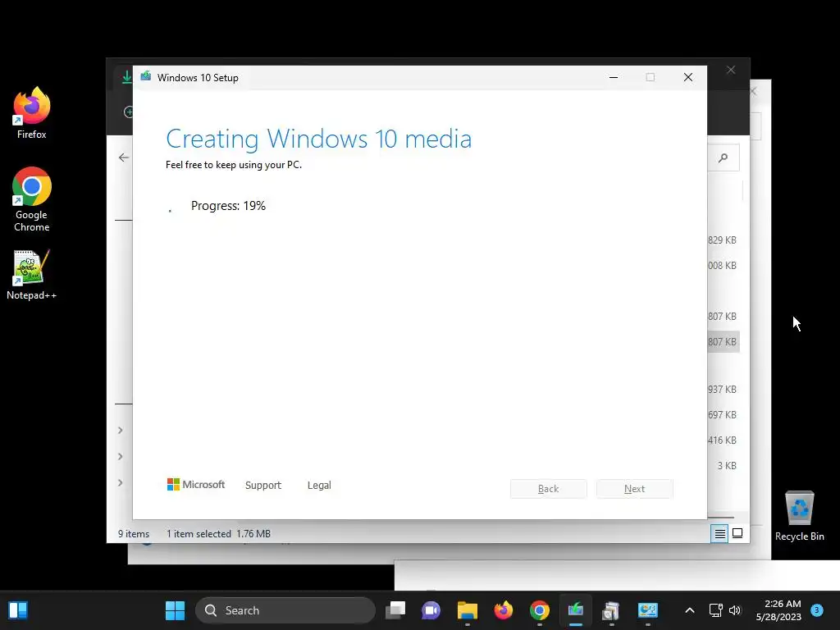Close the Windows 10 Setup window

(688, 78)
